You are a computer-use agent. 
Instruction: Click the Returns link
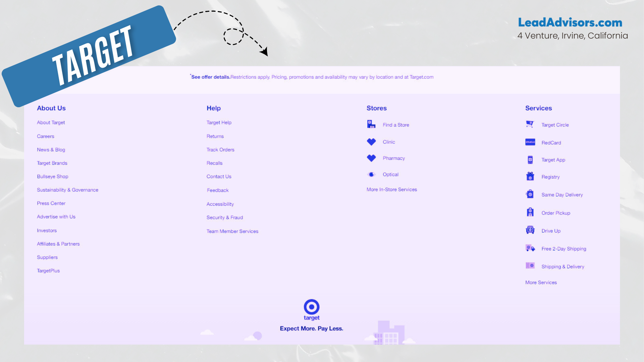(x=215, y=136)
